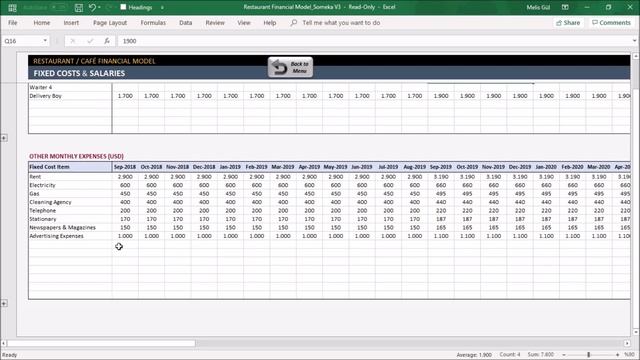640x360 pixels.
Task: Click the vertical scrollbar up arrow
Action: click(636, 56)
